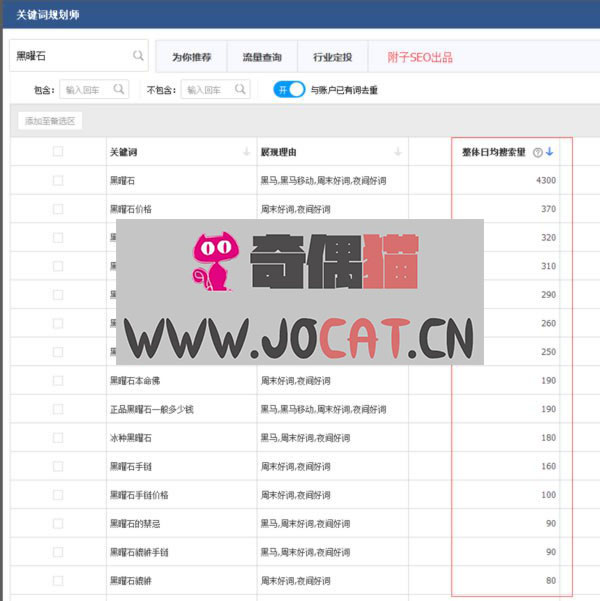Viewport: 600px width, 601px height.
Task: Click the 不包含 filter input field
Action: tap(215, 90)
